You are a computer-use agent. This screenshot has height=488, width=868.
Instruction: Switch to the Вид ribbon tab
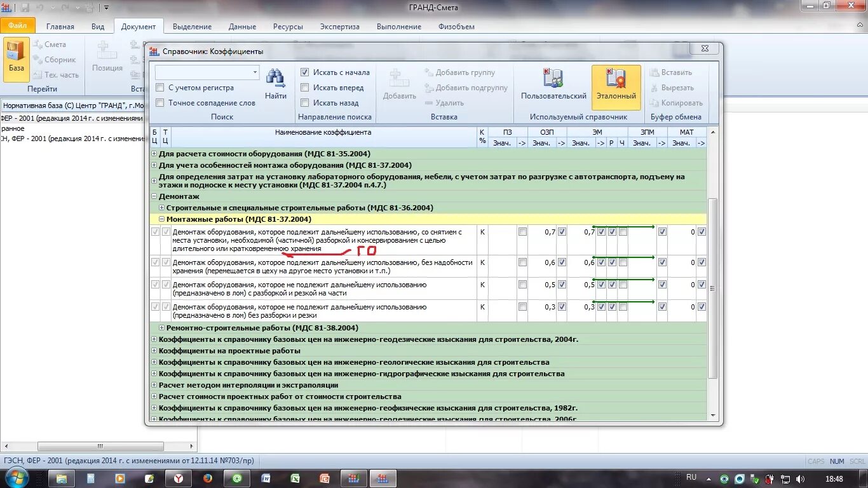pyautogui.click(x=98, y=27)
